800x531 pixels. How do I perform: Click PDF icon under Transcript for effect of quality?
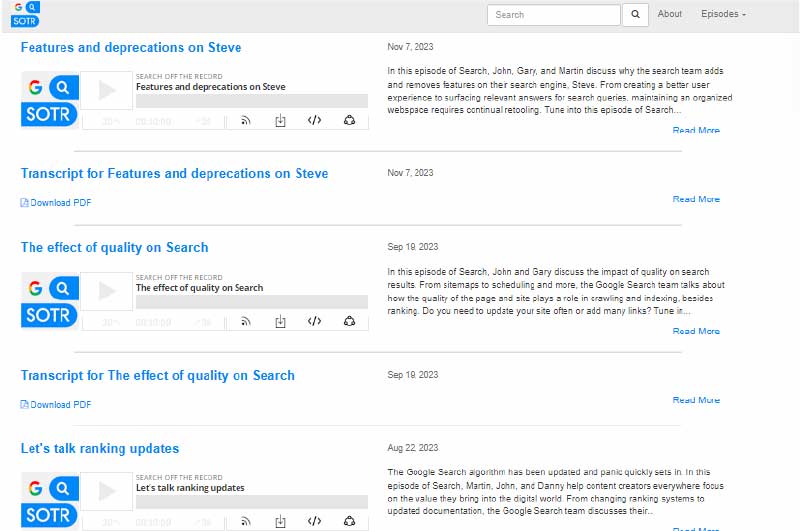pyautogui.click(x=24, y=405)
